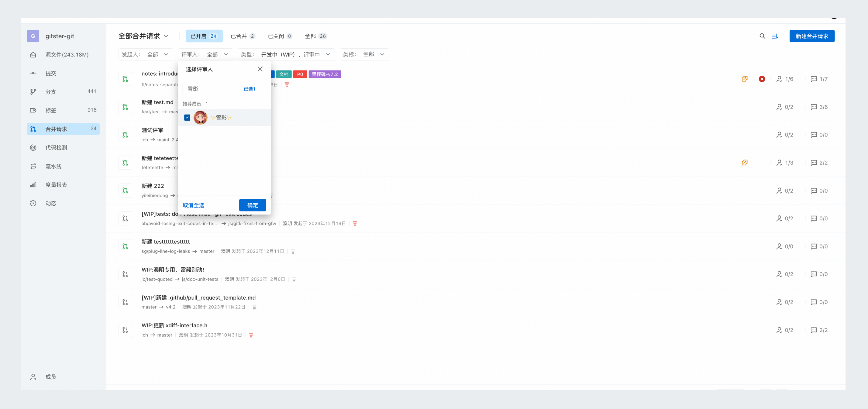Click the search magnifier icon
The height and width of the screenshot is (409, 868).
[x=762, y=36]
